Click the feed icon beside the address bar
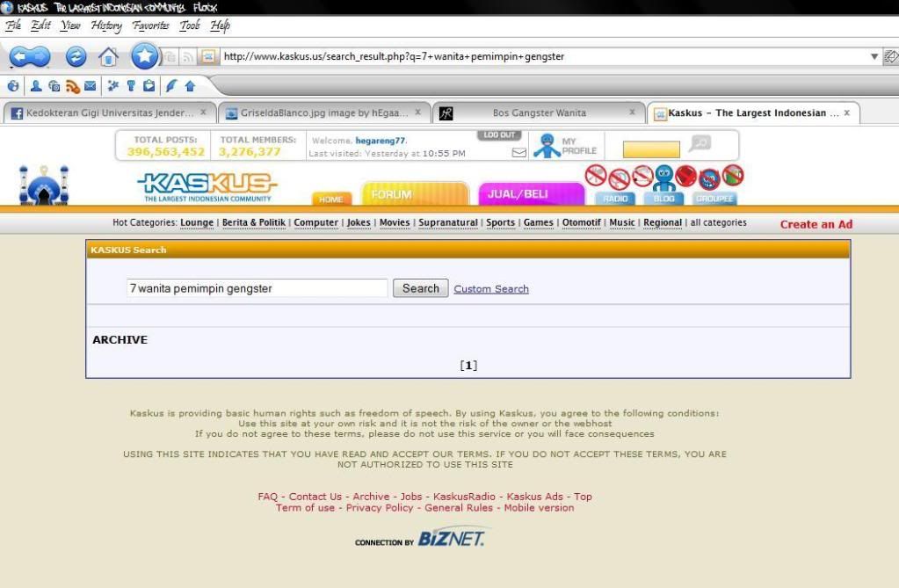This screenshot has width=899, height=588. (187, 56)
